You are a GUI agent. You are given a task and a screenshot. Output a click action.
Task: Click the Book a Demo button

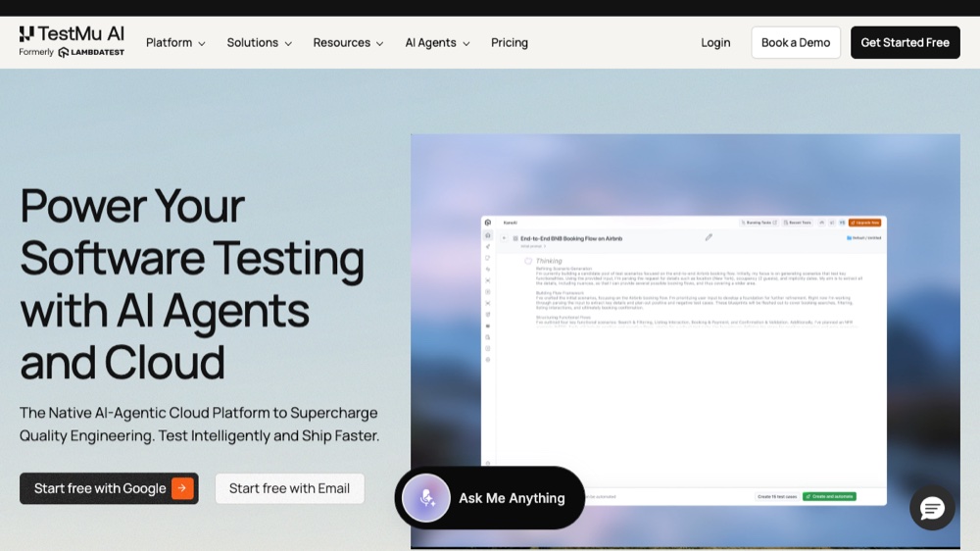click(x=796, y=42)
